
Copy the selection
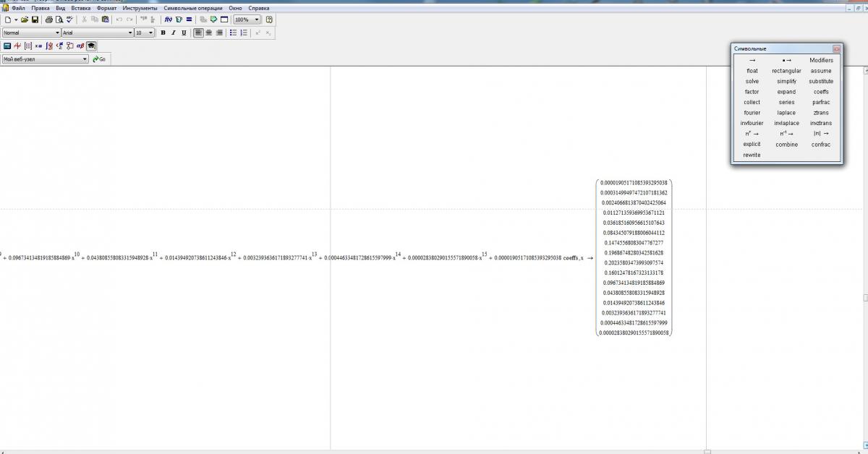pyautogui.click(x=95, y=20)
